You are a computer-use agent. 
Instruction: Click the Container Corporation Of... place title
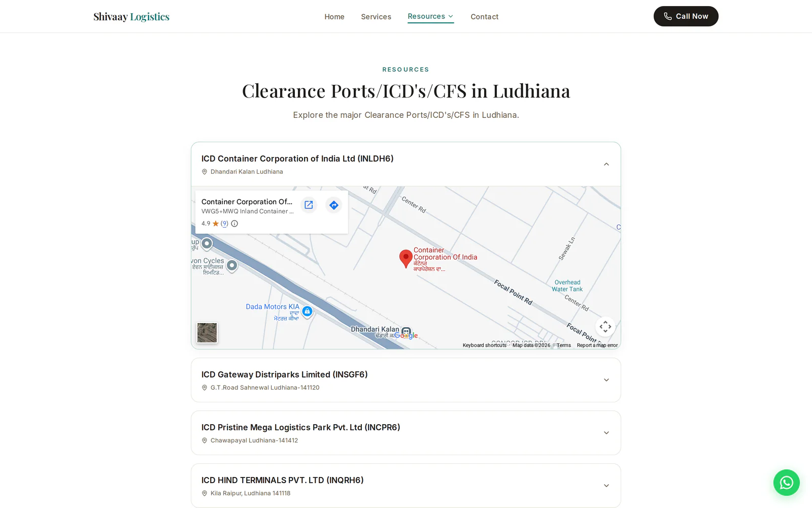[247, 202]
